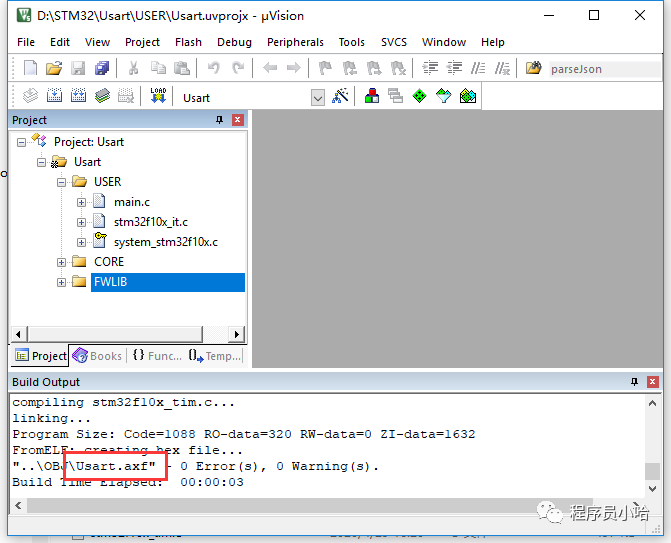Viewport: 671px width, 543px height.
Task: Select stm32f10x_it.c in the project tree
Action: point(150,222)
